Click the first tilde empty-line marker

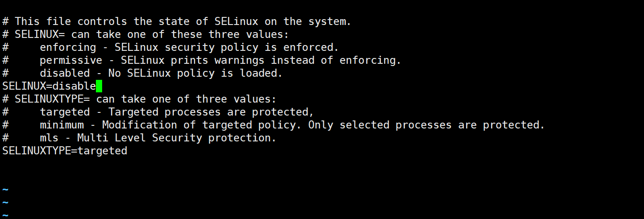click(5, 190)
